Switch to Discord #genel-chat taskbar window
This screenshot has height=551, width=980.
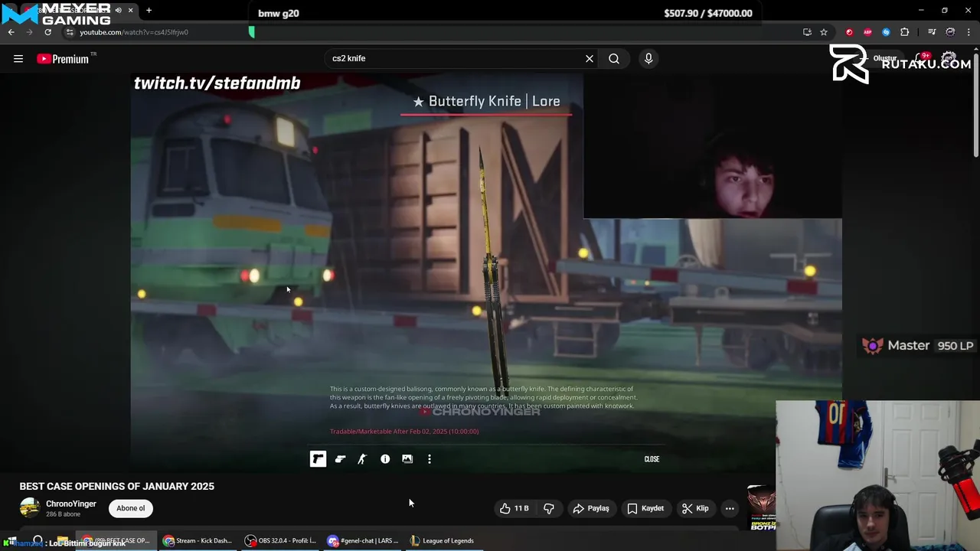(x=363, y=541)
